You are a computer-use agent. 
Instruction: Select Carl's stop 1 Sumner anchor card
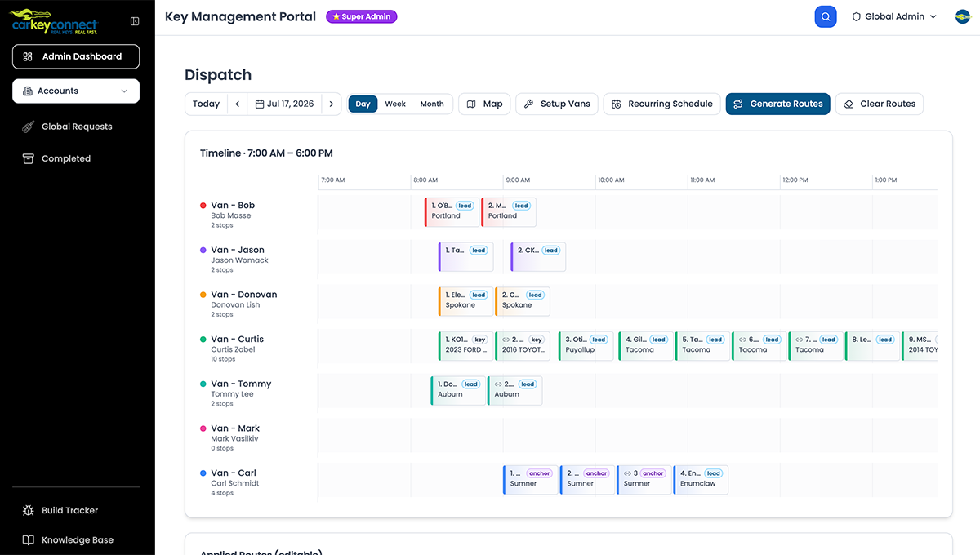pos(531,479)
